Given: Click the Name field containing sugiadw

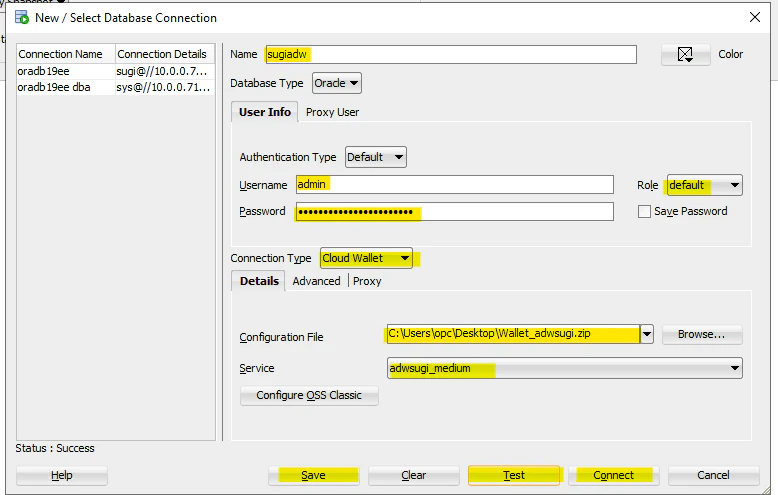Looking at the screenshot, I should [451, 54].
